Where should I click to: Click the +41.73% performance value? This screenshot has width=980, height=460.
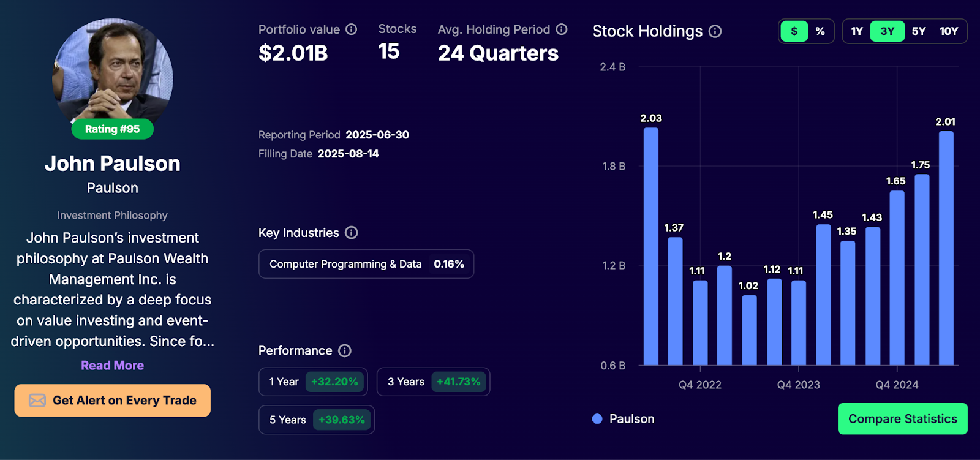(459, 382)
